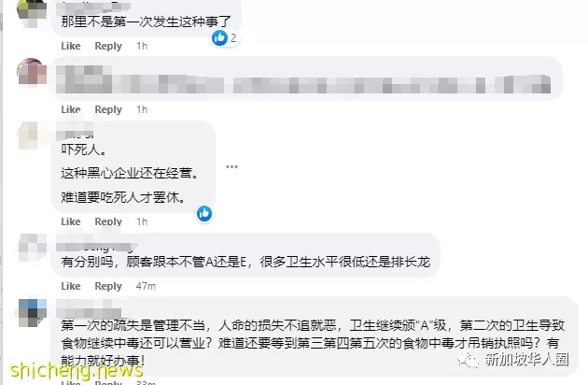Open 1h timestamp under first comment
This screenshot has height=385, width=588.
pyautogui.click(x=142, y=46)
